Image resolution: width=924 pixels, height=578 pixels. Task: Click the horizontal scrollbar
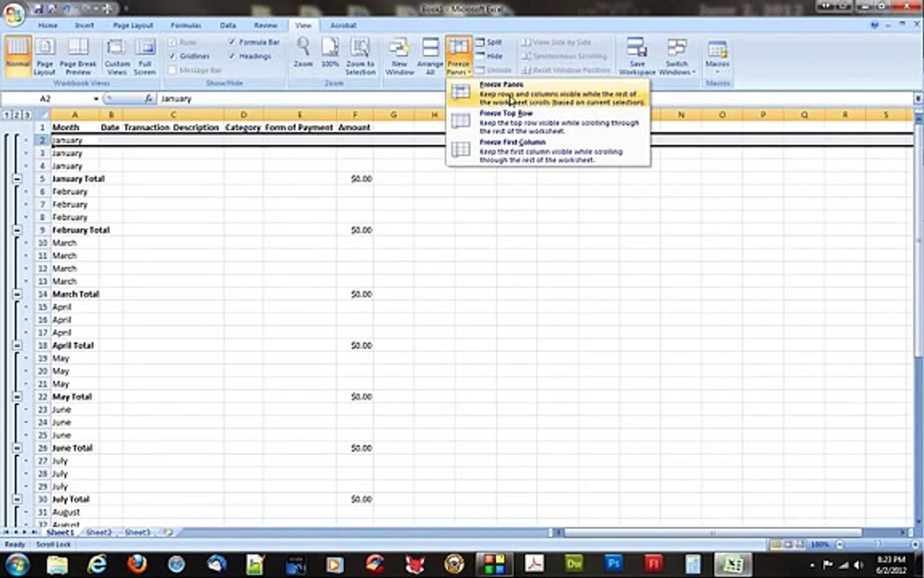click(713, 532)
